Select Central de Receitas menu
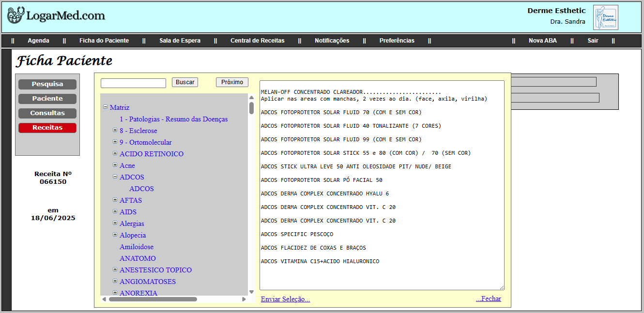The height and width of the screenshot is (313, 644). coord(258,41)
